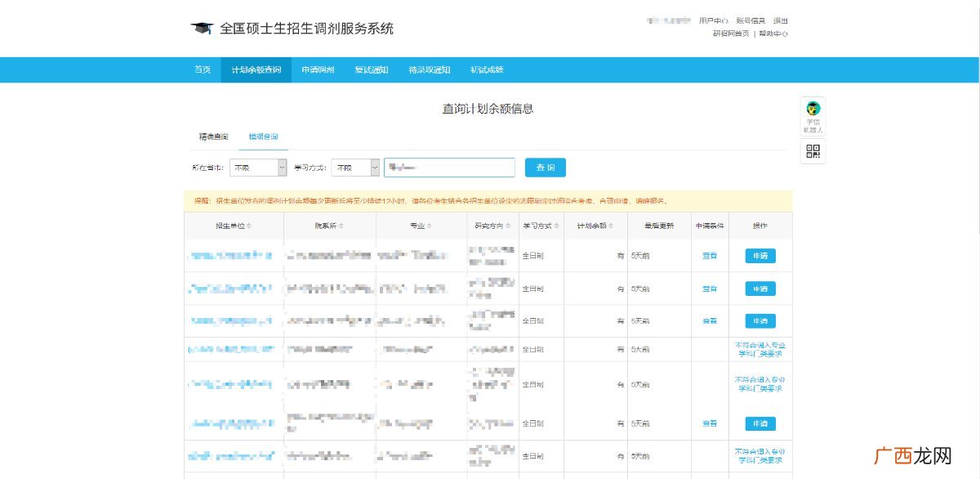Viewport: 980px width, 479px height.
Task: Switch to 精确查询 tab
Action: click(213, 137)
